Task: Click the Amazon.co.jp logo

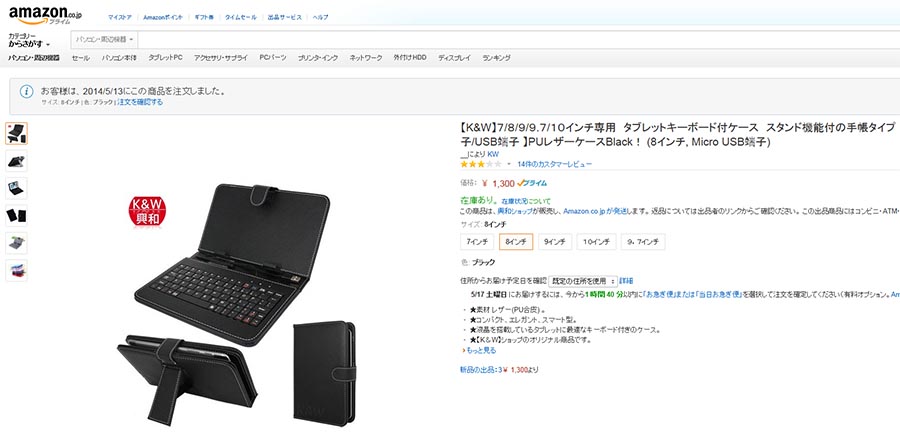Action: [45, 15]
